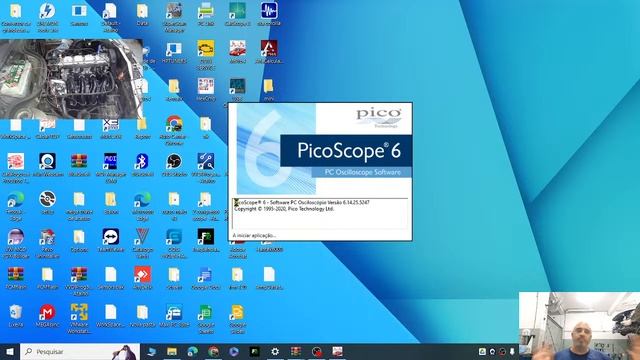Image resolution: width=640 pixels, height=360 pixels.
Task: Open the printer-shaped desktop shortcut
Action: pyautogui.click(x=206, y=11)
